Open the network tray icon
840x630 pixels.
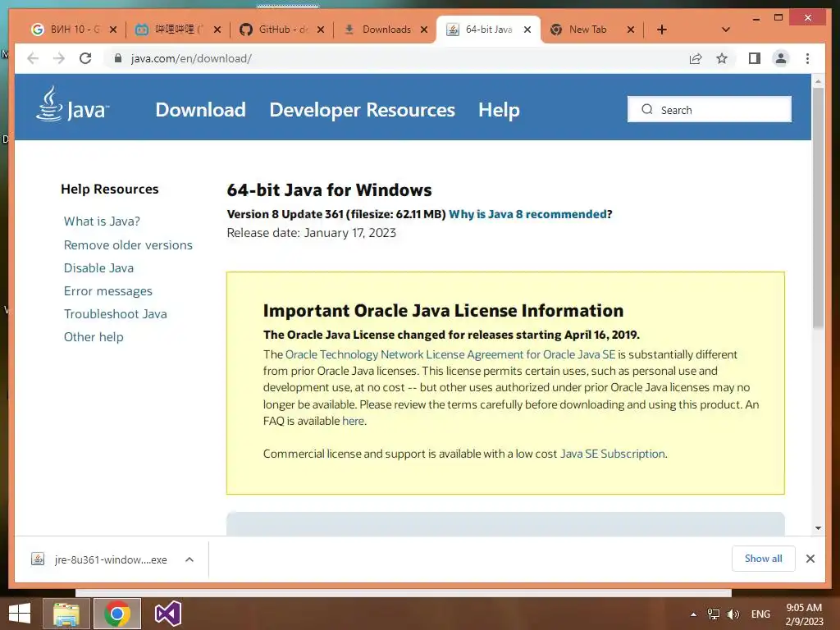tap(714, 614)
